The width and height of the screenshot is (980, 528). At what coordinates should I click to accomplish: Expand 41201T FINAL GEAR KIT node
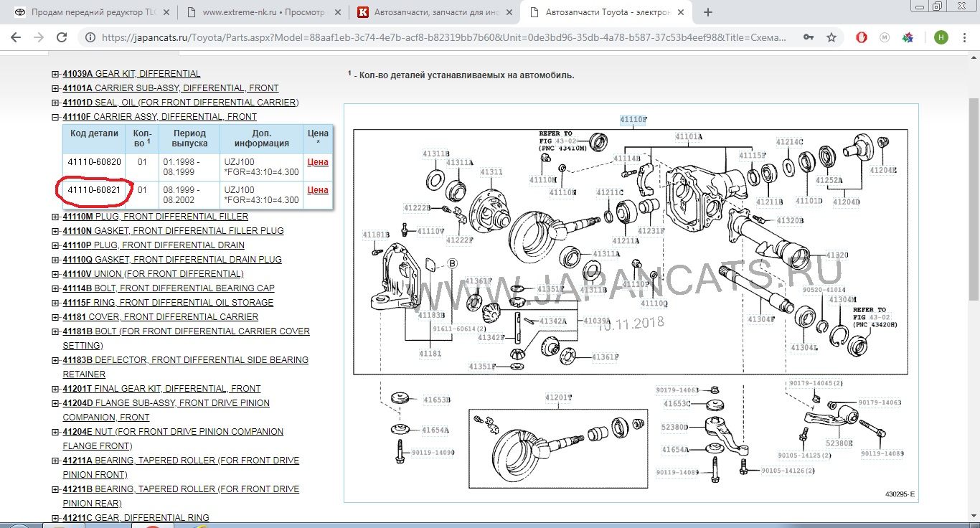55,389
